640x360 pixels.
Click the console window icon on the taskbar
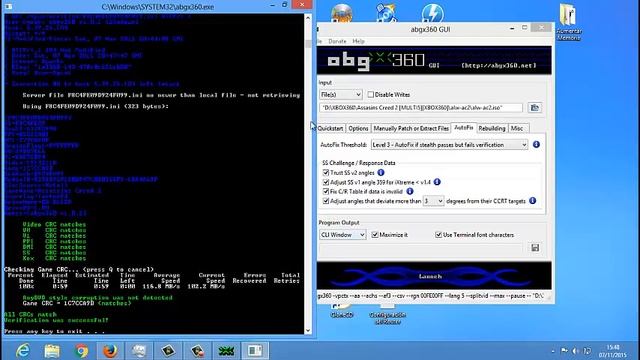pyautogui.click(x=255, y=351)
